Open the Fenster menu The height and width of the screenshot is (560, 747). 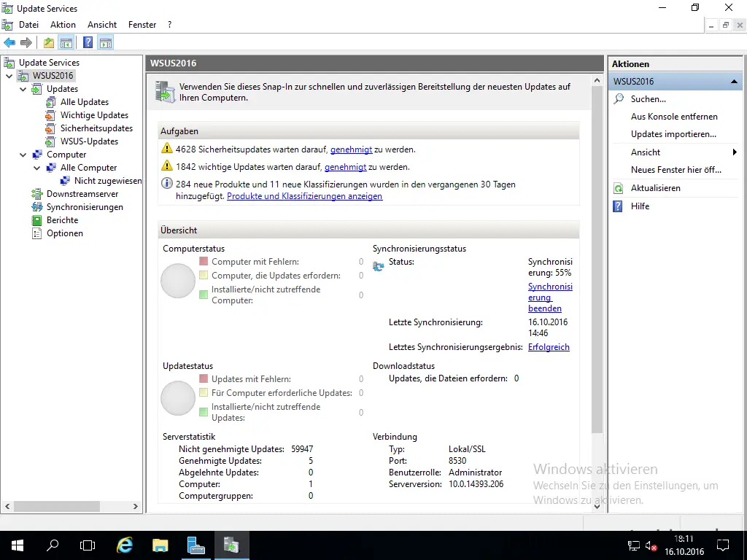coord(142,25)
